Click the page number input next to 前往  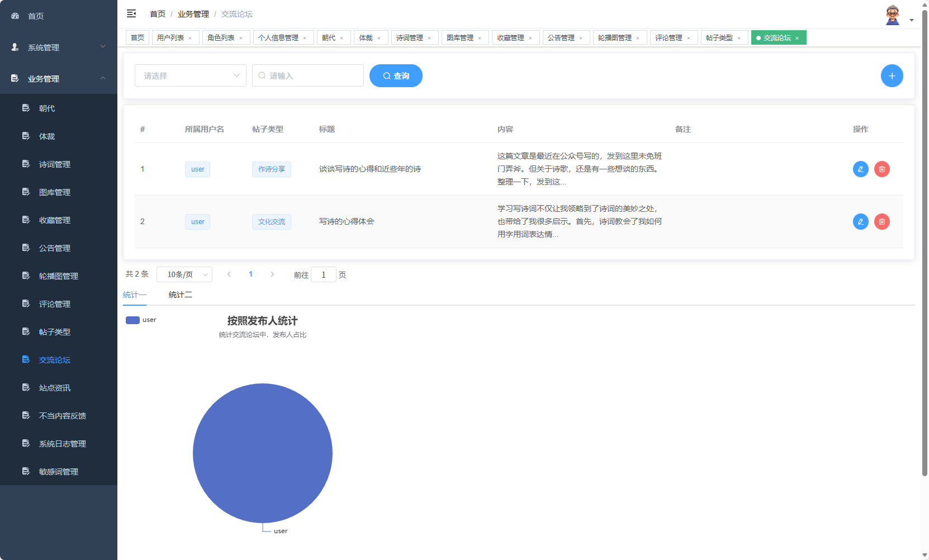point(324,274)
